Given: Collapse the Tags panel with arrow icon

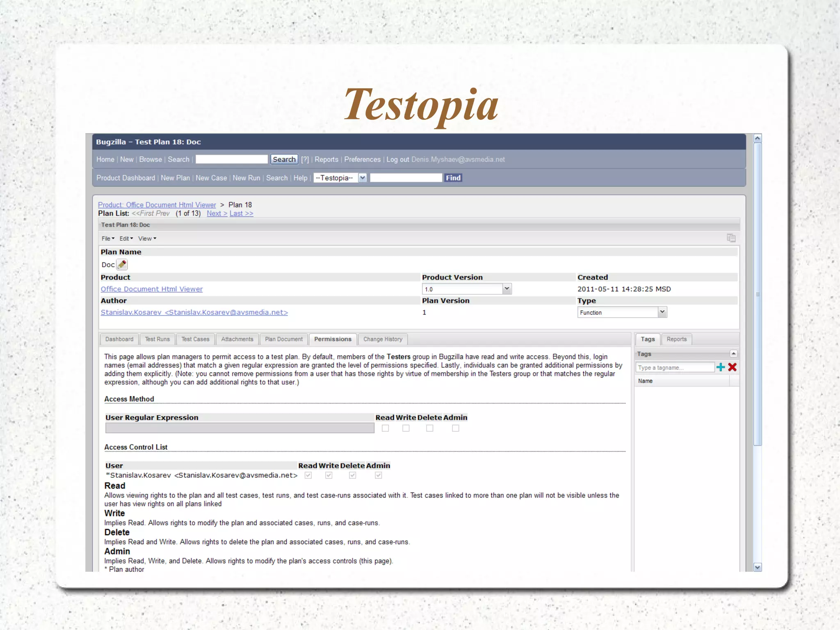Looking at the screenshot, I should (733, 354).
